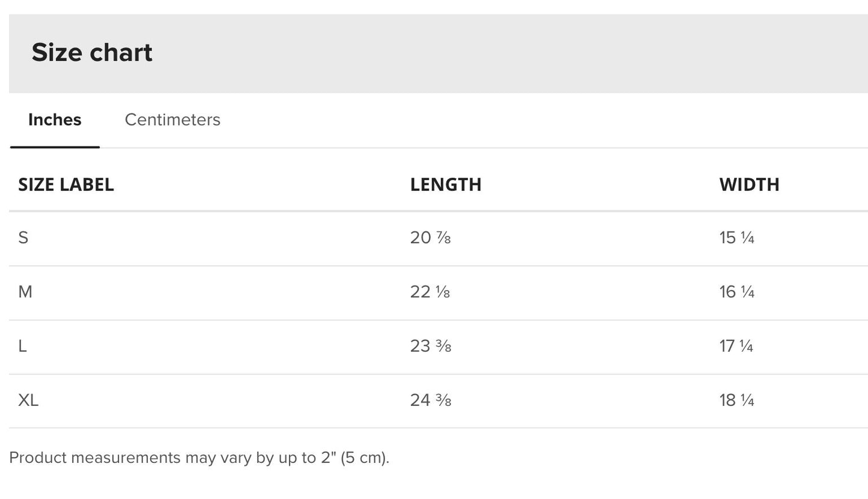Click the 22 ⅛ length value

click(x=430, y=292)
